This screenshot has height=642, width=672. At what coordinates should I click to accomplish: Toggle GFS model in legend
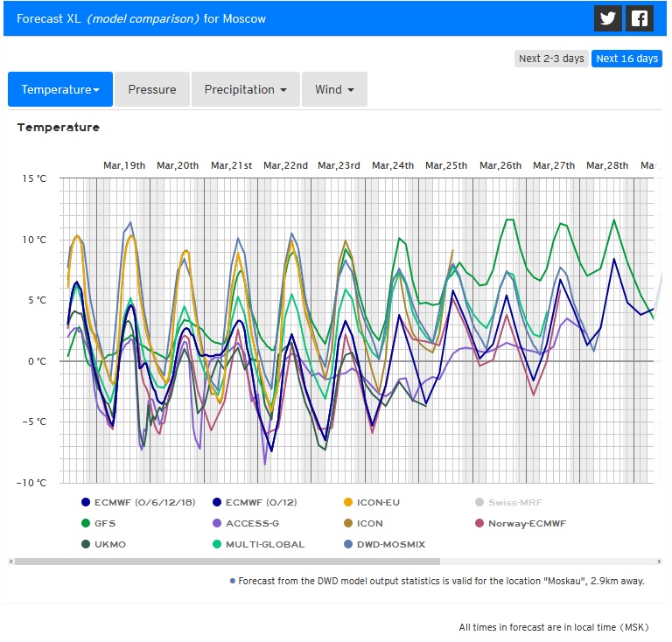[x=104, y=523]
